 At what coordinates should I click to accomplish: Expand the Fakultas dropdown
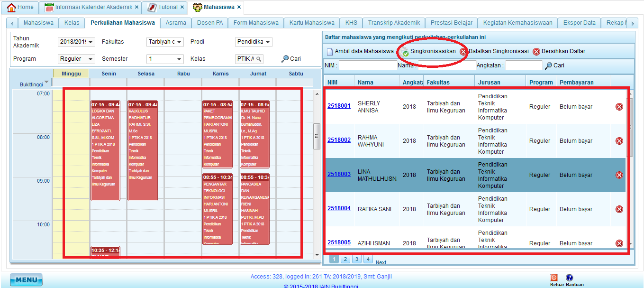(180, 42)
